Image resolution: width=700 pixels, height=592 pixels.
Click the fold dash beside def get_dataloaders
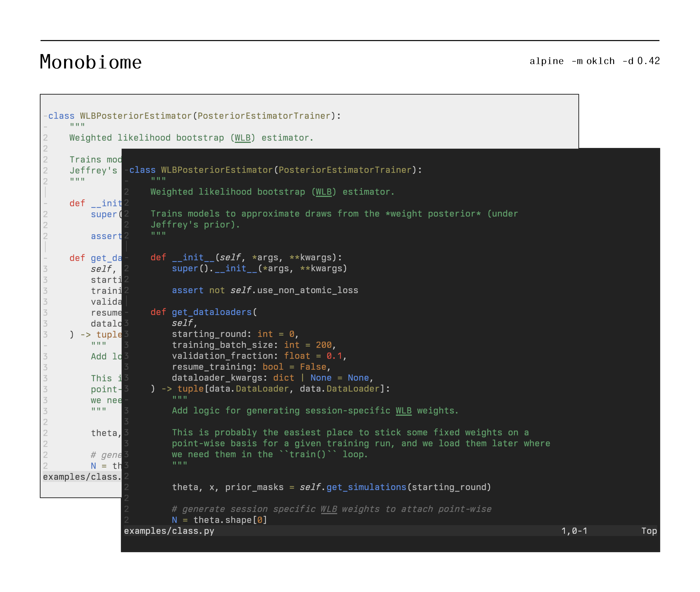(126, 312)
